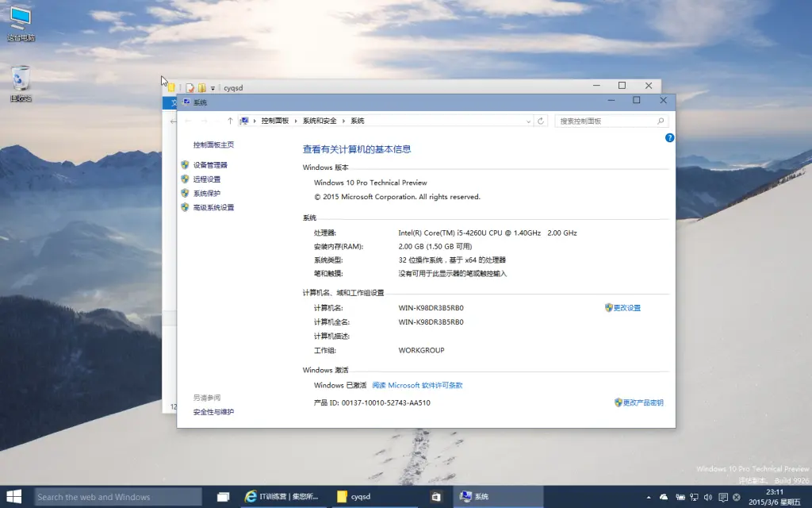Go to Control Panel Home (控制面板主页)
812x508 pixels.
pyautogui.click(x=213, y=144)
